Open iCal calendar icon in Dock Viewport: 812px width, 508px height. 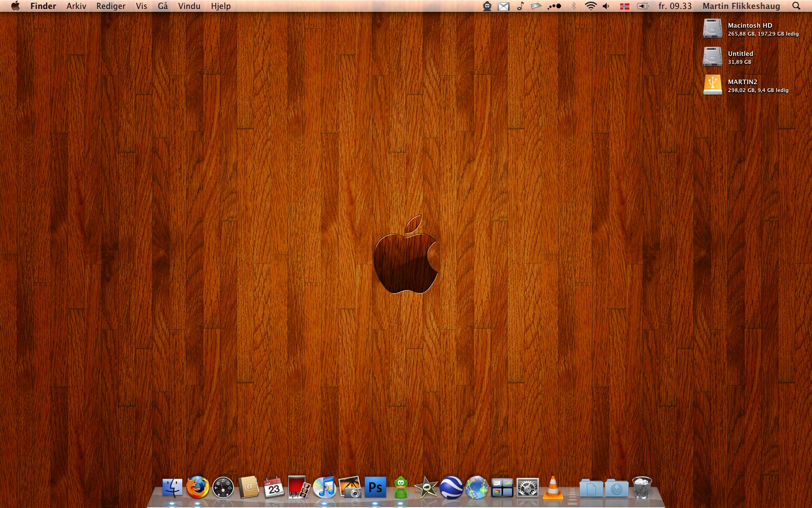(x=273, y=488)
